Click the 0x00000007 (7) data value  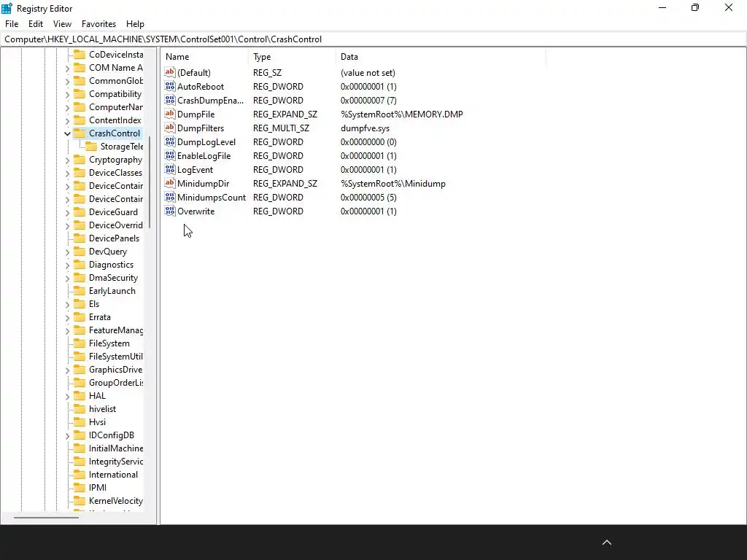368,101
